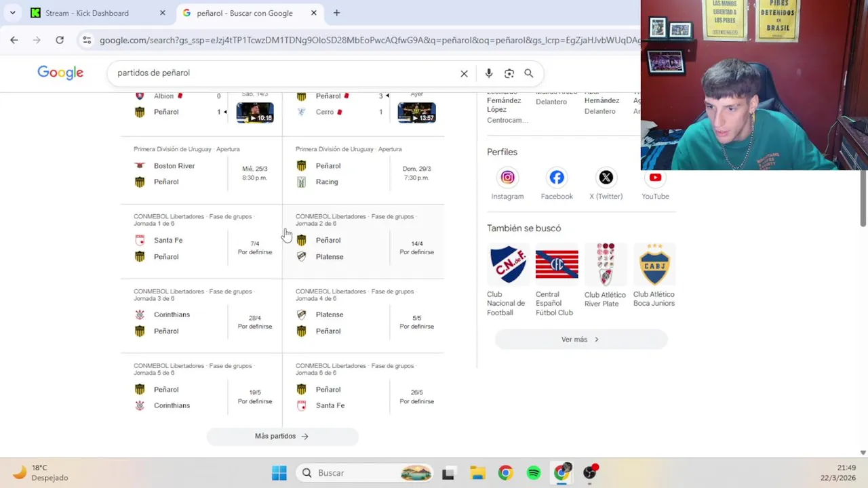This screenshot has height=488, width=868.
Task: Click the Google logo
Action: 60,73
